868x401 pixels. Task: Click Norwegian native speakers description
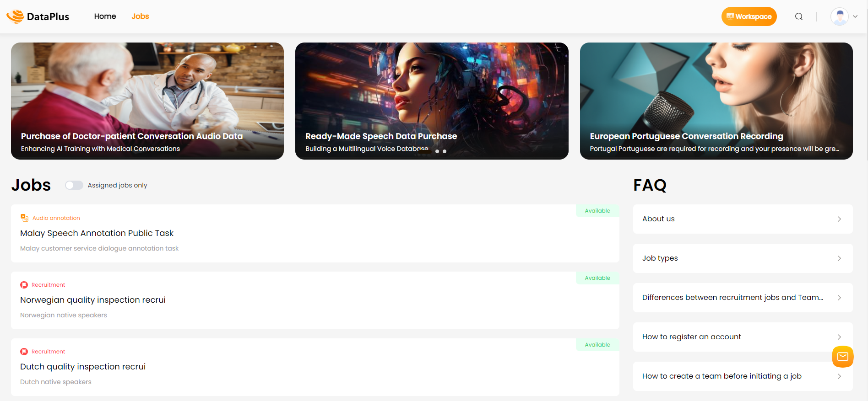tap(64, 315)
